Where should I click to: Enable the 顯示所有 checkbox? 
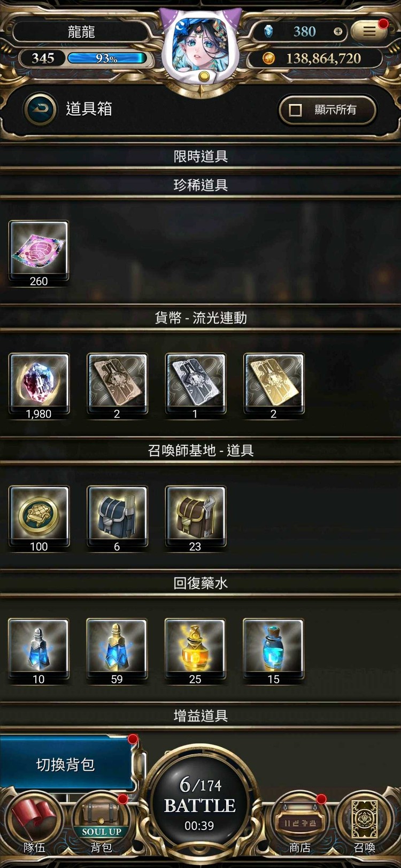pyautogui.click(x=296, y=110)
